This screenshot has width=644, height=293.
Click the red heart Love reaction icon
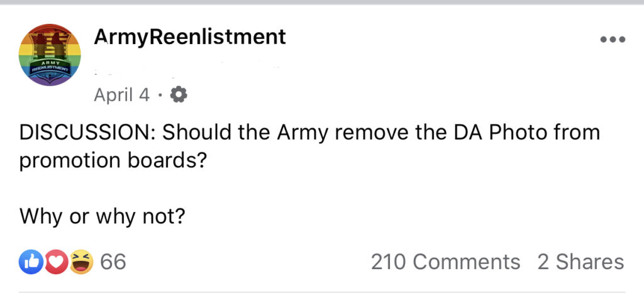click(x=56, y=262)
